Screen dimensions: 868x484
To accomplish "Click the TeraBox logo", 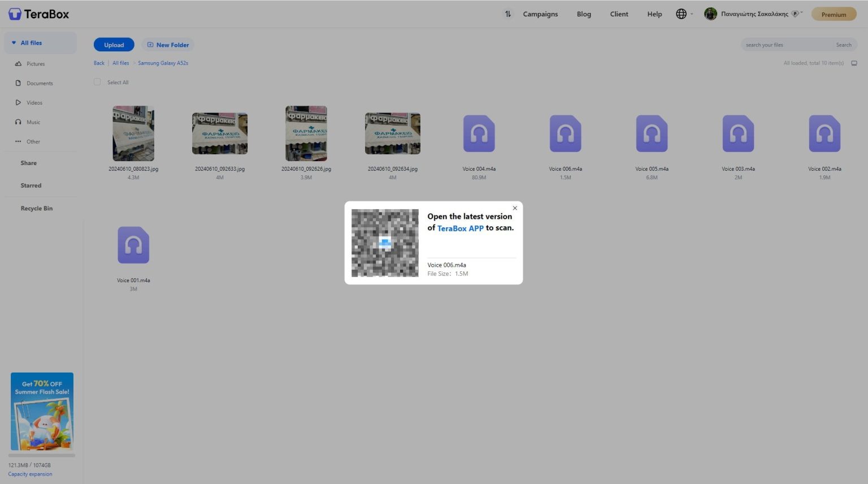I will click(x=38, y=14).
